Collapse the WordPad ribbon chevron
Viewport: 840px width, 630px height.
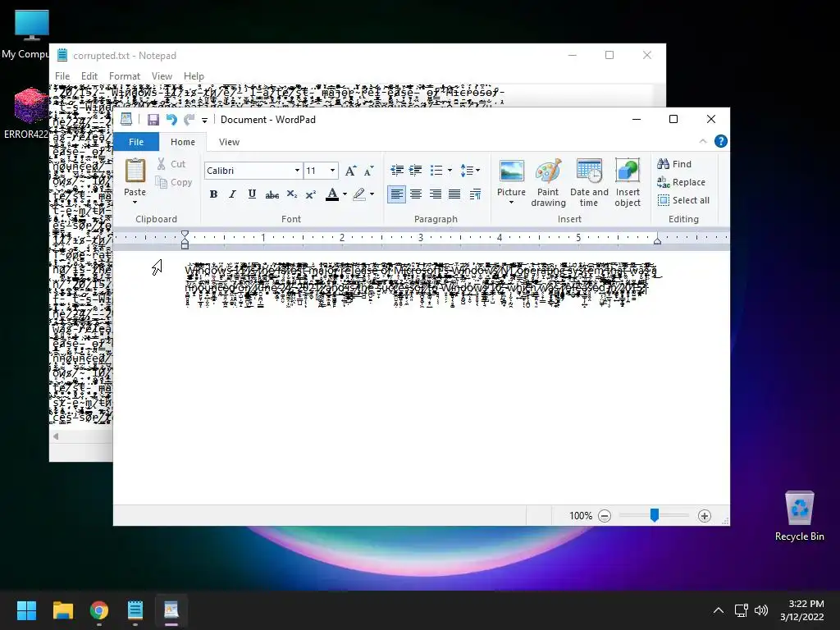click(703, 141)
